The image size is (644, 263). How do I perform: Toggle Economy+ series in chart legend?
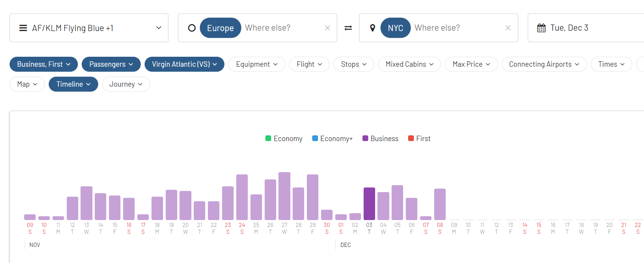[x=332, y=138]
